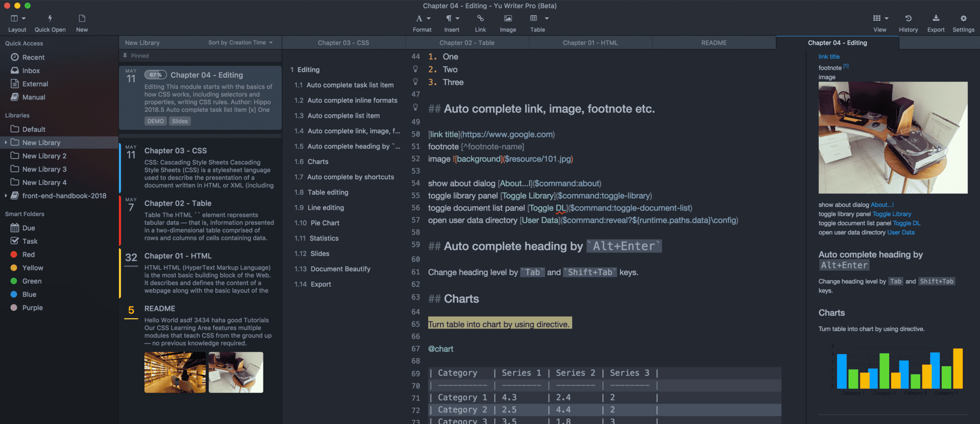Click the lightbulb beside line 48 heading
The height and width of the screenshot is (424, 980).
[415, 108]
